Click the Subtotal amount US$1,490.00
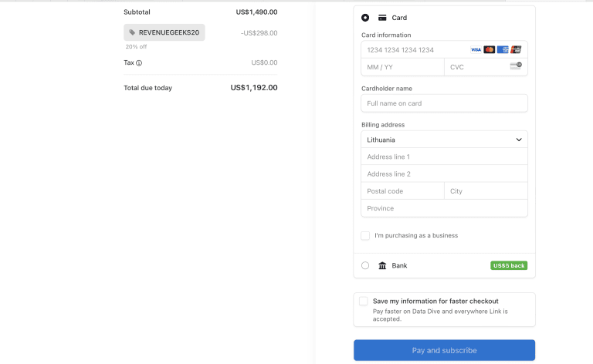593x364 pixels. tap(256, 12)
